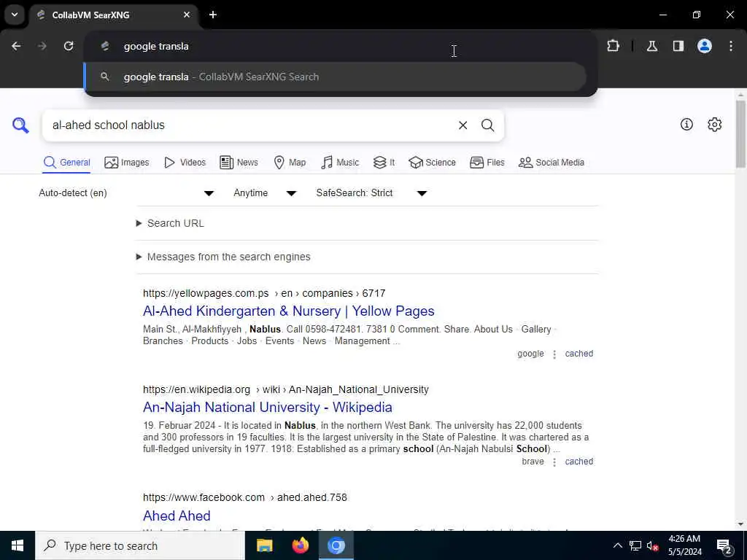Open Chrome three-dot menu
The width and height of the screenshot is (747, 560).
(731, 46)
